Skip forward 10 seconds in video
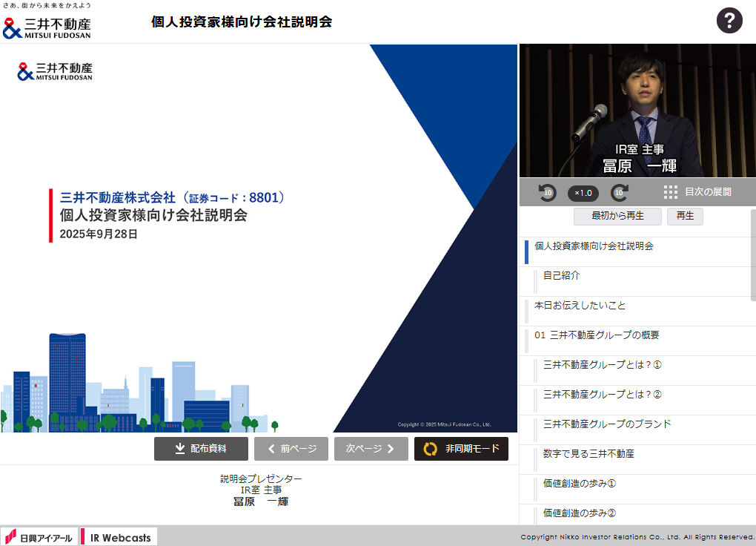 tap(620, 192)
